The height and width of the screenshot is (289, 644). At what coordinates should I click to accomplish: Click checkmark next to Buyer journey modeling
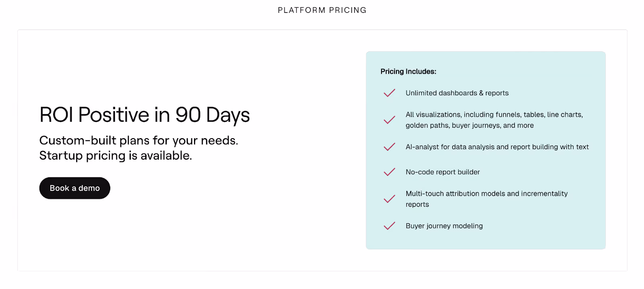(x=389, y=226)
